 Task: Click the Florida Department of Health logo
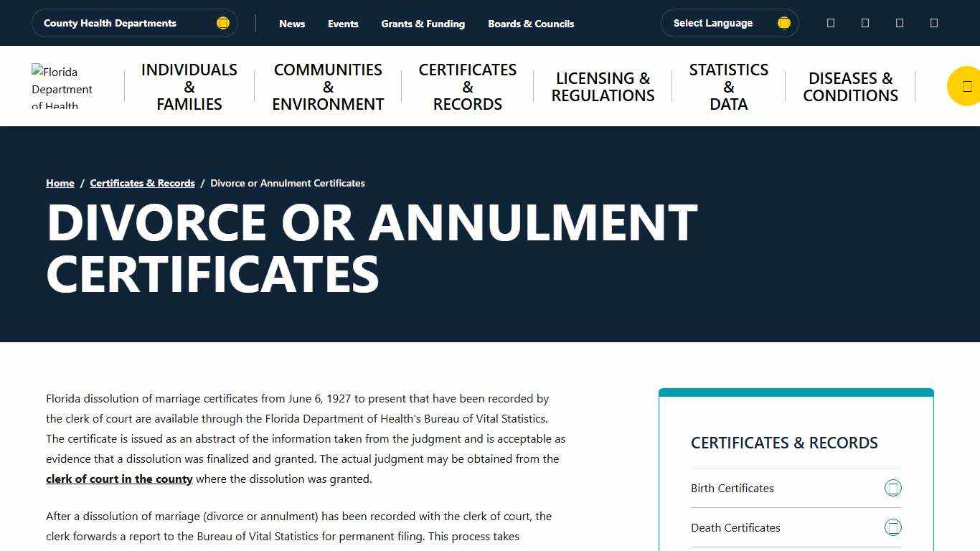(x=62, y=85)
